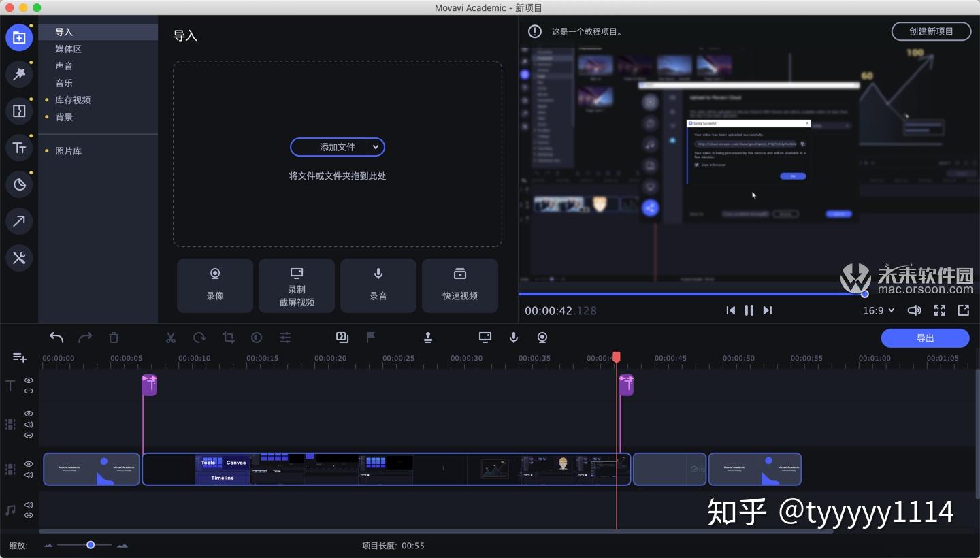Image resolution: width=980 pixels, height=558 pixels.
Task: Open the Import tab in the left sidebar
Action: tap(19, 37)
